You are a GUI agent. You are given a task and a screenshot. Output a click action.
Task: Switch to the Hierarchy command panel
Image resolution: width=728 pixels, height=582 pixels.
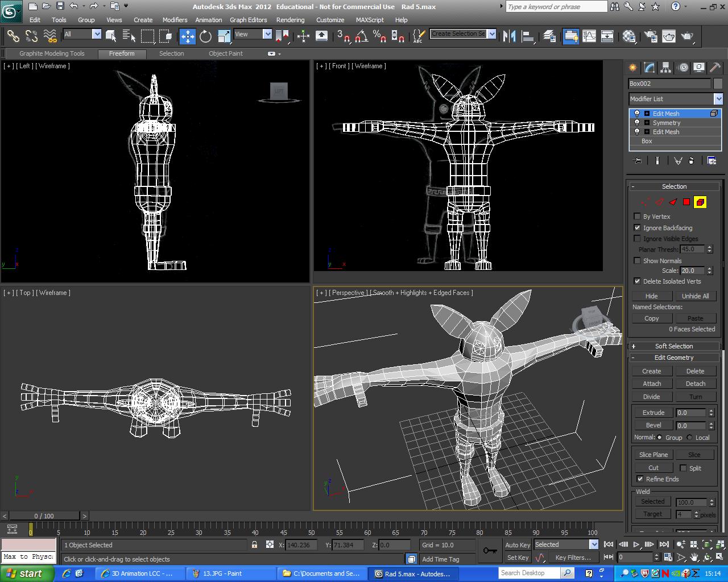point(665,68)
